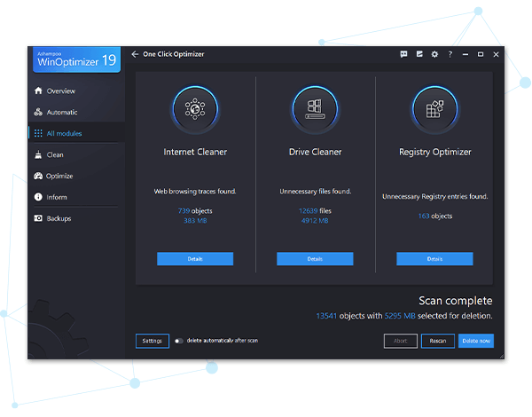
Task: Toggle delete automatically after scan
Action: point(179,341)
